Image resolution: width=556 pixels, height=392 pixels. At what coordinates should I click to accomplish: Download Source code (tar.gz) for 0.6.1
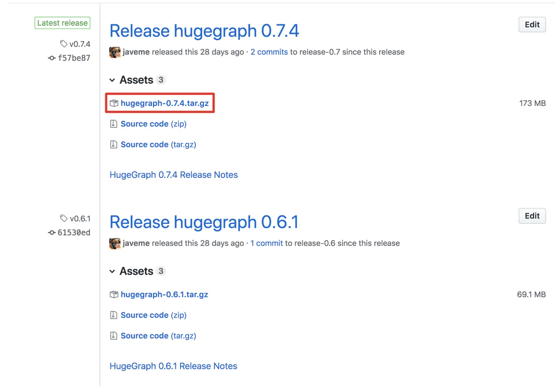158,336
